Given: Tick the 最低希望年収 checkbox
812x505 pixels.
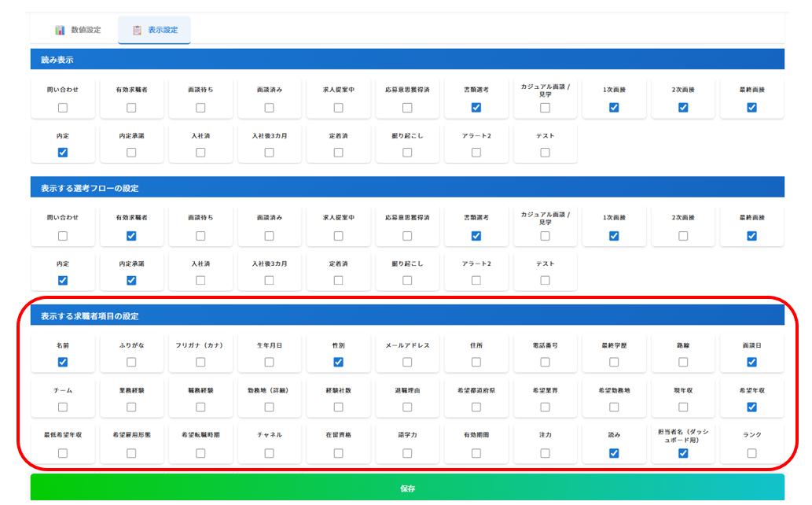Looking at the screenshot, I should [x=63, y=453].
